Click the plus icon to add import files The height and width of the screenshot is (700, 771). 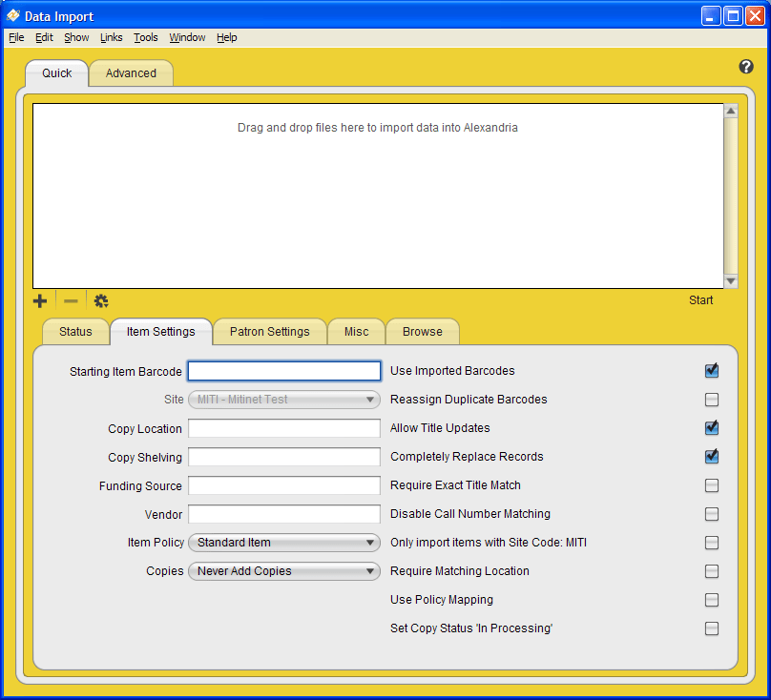pos(40,300)
